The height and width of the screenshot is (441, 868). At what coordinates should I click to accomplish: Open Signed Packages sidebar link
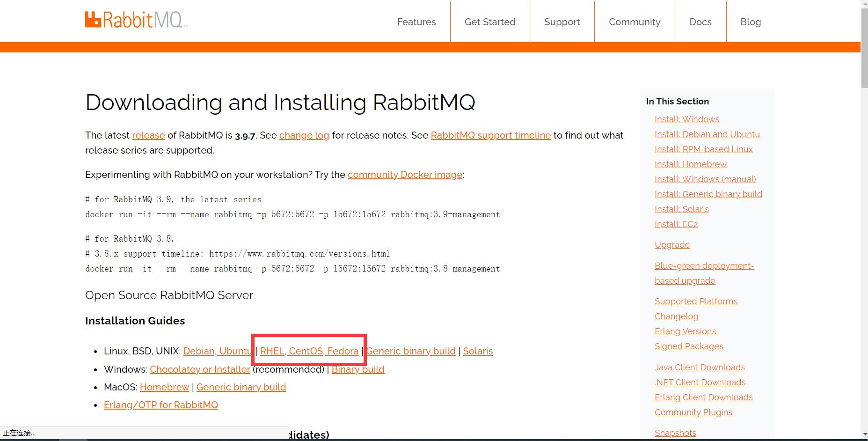[x=689, y=346]
